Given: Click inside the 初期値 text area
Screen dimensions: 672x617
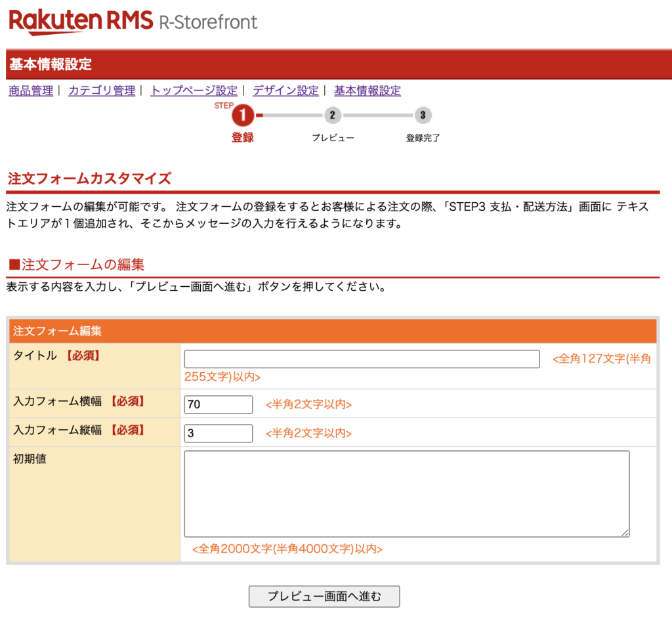Looking at the screenshot, I should (x=407, y=494).
